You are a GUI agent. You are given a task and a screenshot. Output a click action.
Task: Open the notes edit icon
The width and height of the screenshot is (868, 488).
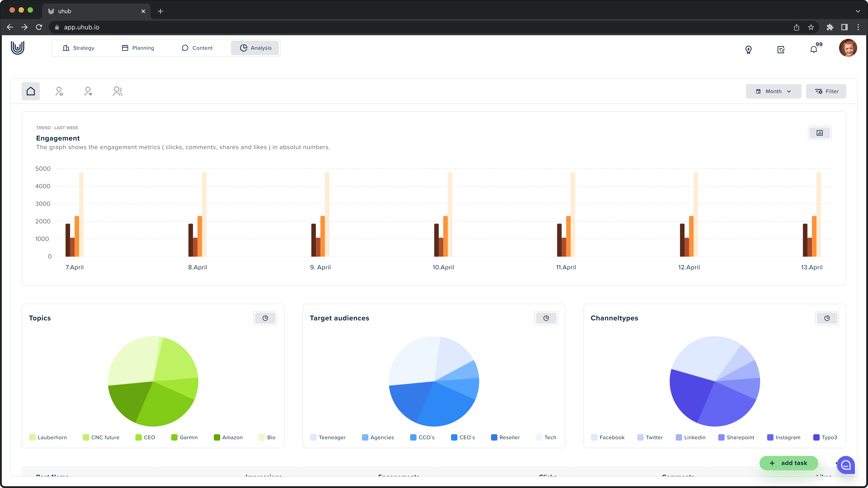coord(781,50)
